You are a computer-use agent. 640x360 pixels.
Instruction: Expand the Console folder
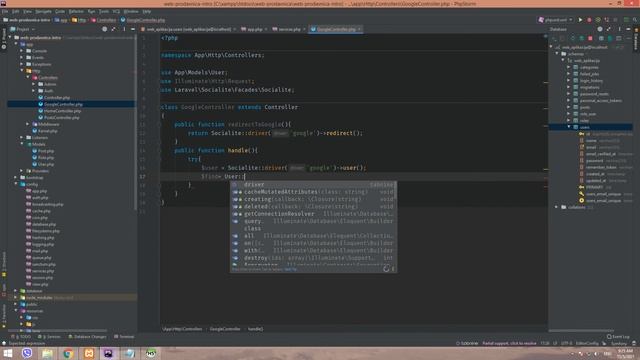pos(22,51)
